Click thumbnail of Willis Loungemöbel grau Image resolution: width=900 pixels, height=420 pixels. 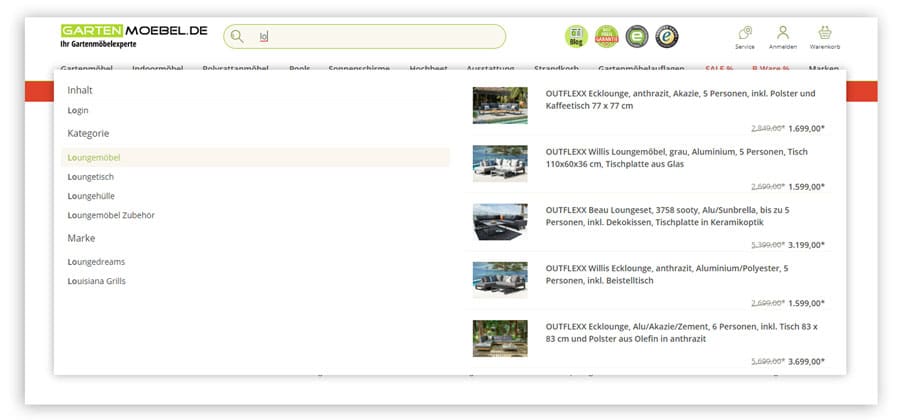(500, 164)
